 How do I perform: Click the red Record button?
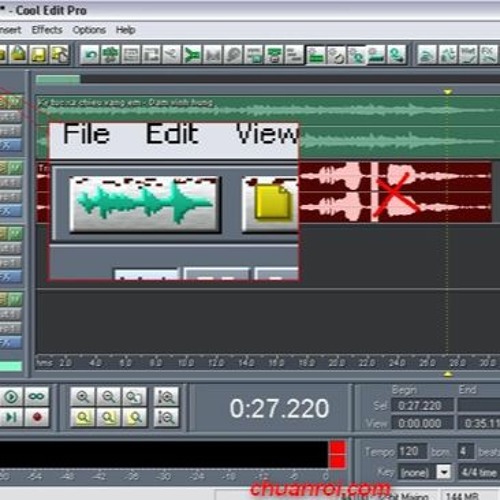click(37, 417)
